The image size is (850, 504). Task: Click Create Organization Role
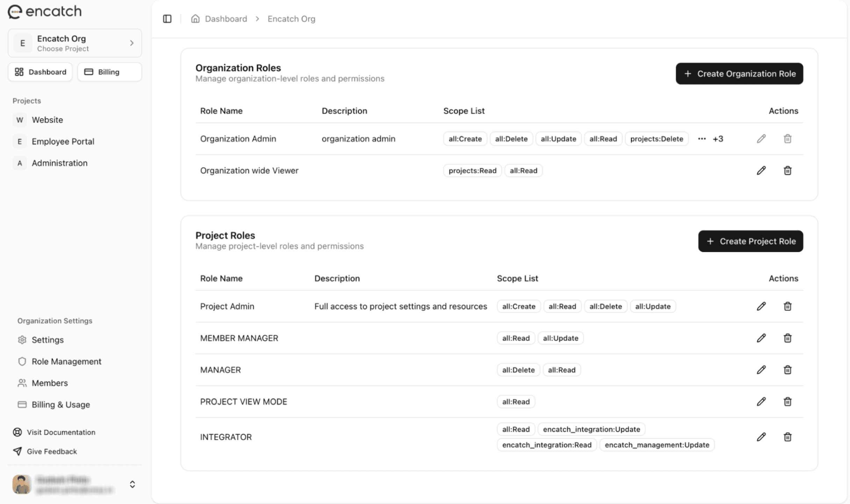tap(739, 73)
